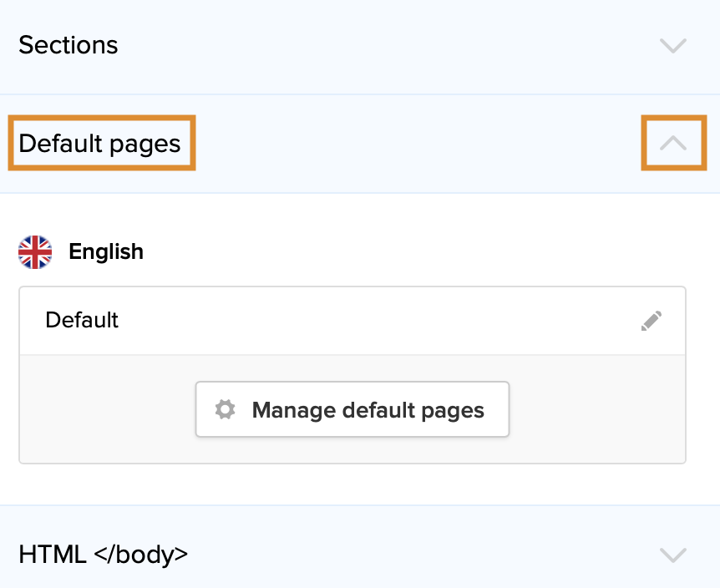This screenshot has height=588, width=720.
Task: Click the pencil edit icon for Default page
Action: pos(652,320)
